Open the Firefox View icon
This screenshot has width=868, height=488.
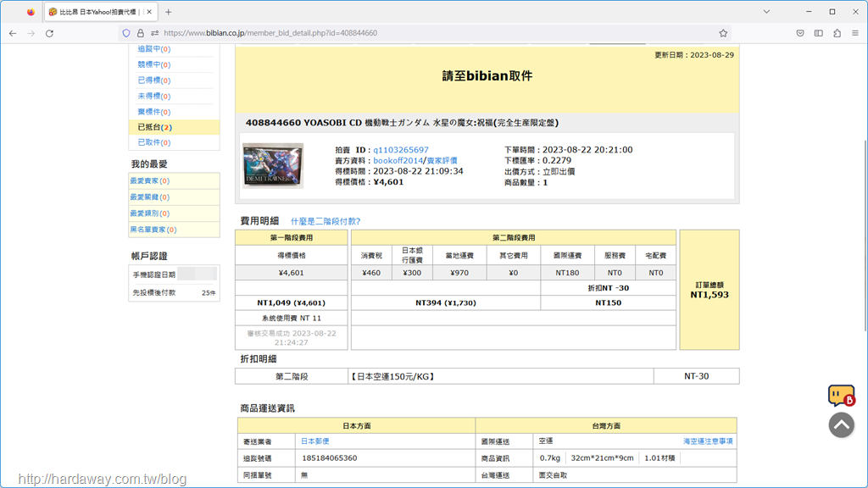(31, 12)
